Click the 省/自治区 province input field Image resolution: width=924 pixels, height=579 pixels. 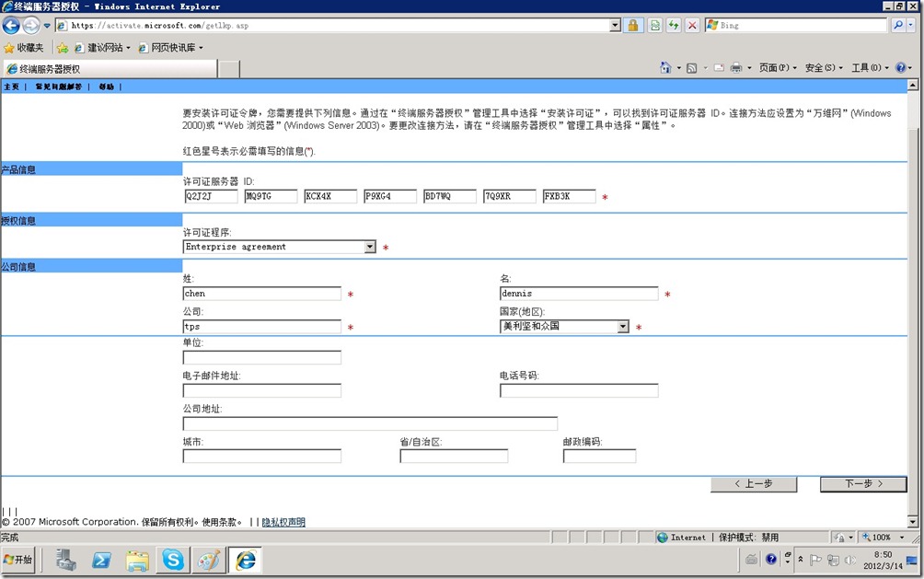point(454,457)
